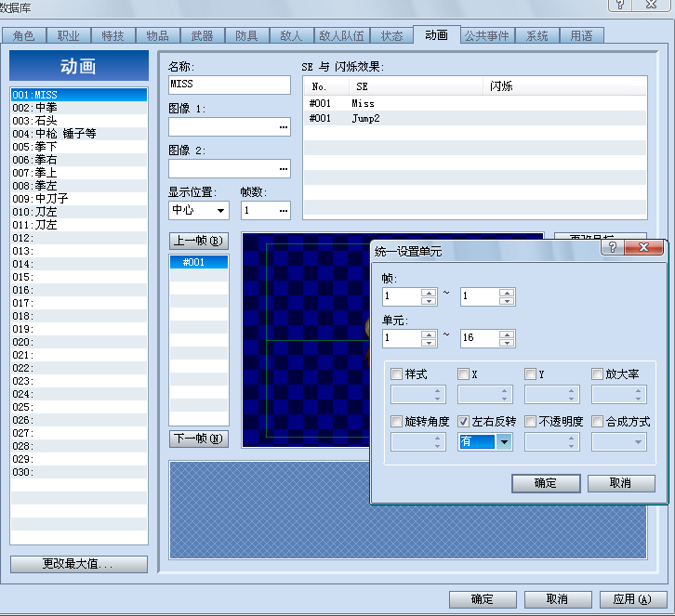This screenshot has width=675, height=616.
Task: Switch to the 特技 tab
Action: click(x=113, y=35)
